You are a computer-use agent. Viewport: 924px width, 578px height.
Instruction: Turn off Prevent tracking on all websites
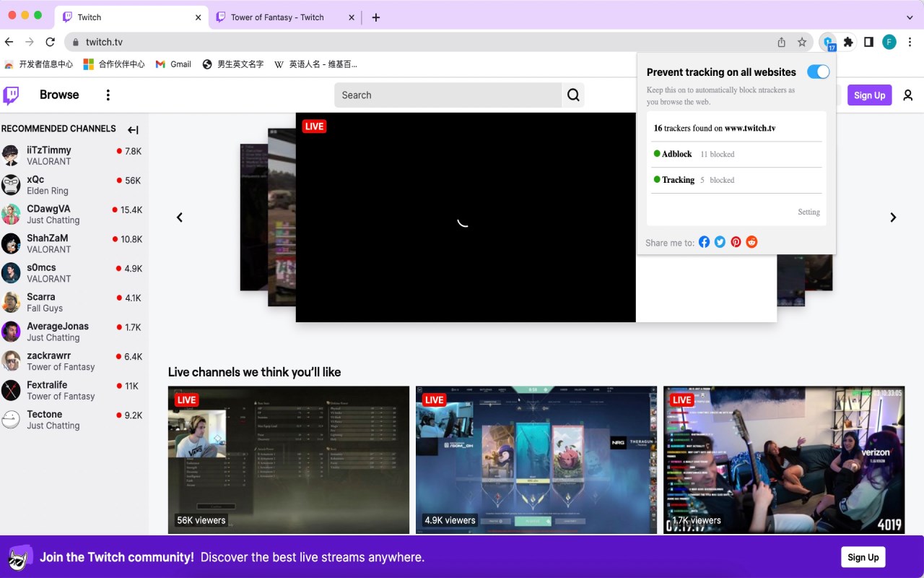click(818, 72)
